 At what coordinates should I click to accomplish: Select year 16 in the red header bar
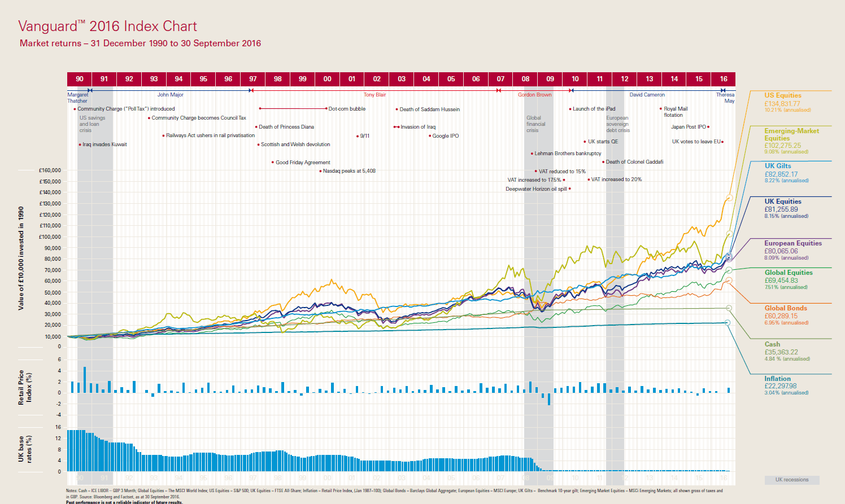[724, 79]
